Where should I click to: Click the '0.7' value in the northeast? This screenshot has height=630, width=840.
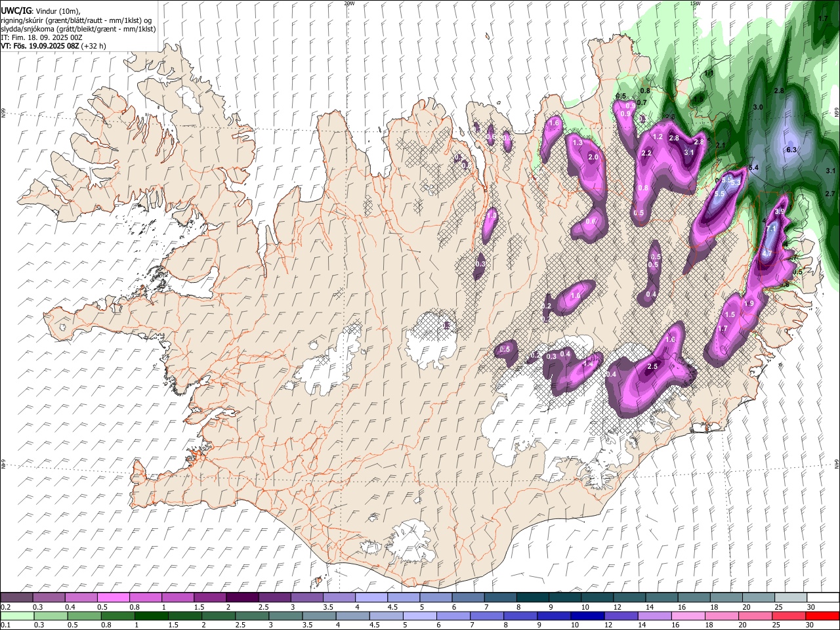(642, 102)
